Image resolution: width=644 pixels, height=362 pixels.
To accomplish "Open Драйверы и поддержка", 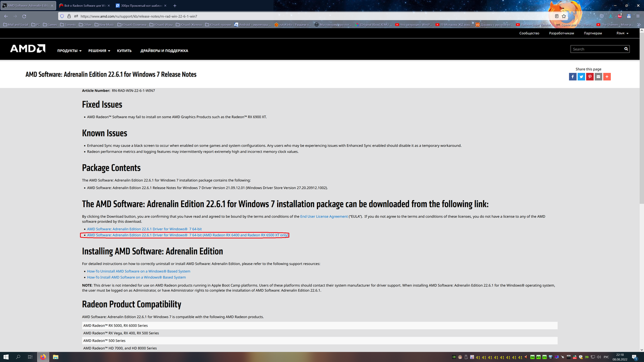I will 165,50.
